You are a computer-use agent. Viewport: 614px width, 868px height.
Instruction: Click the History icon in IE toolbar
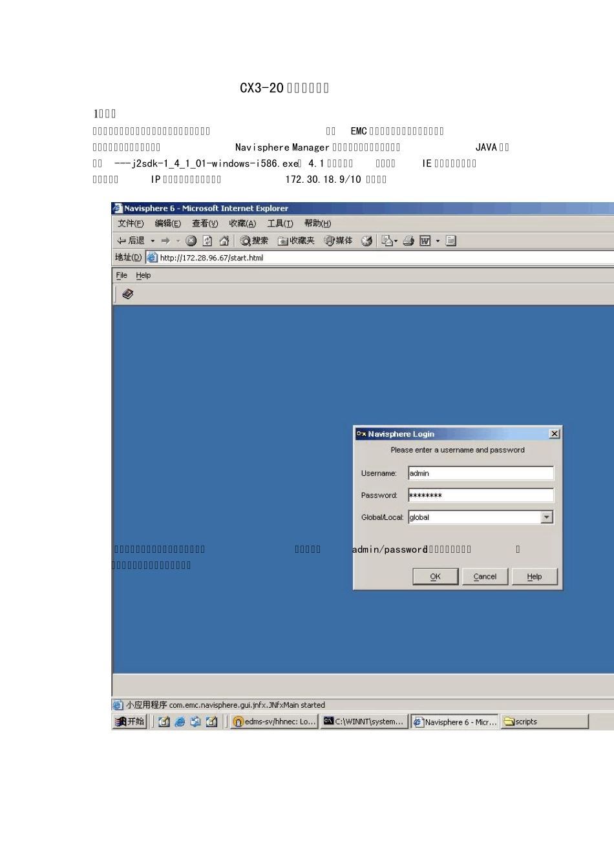366,241
